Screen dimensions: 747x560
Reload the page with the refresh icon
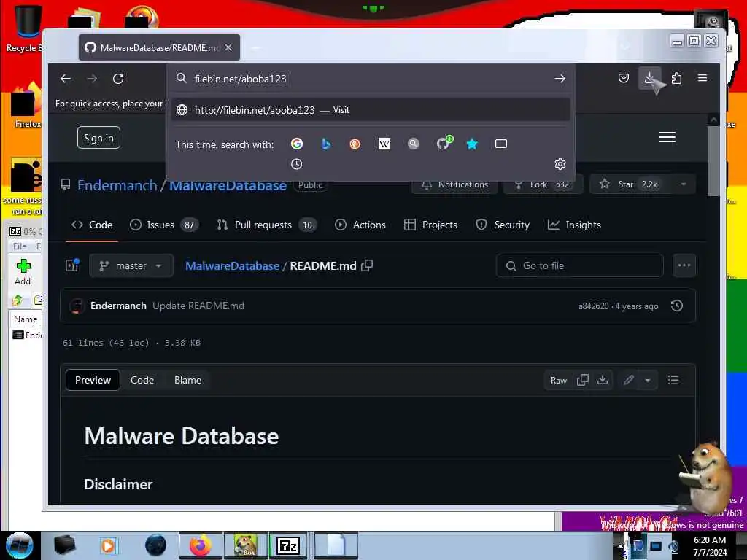[x=118, y=79]
